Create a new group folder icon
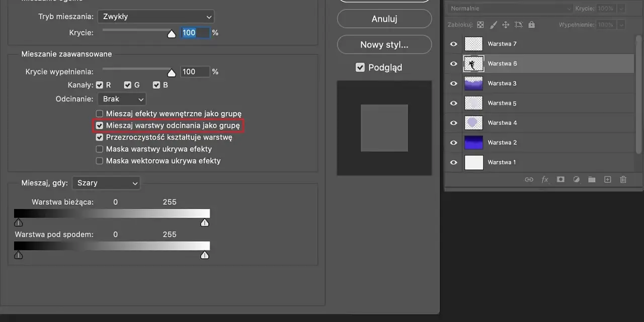The image size is (644, 322). pos(592,180)
